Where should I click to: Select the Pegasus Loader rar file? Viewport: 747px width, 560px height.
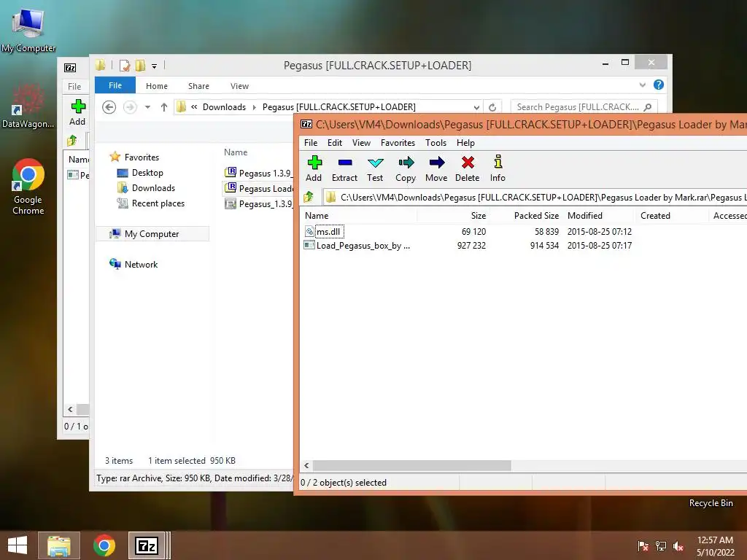[x=259, y=188]
